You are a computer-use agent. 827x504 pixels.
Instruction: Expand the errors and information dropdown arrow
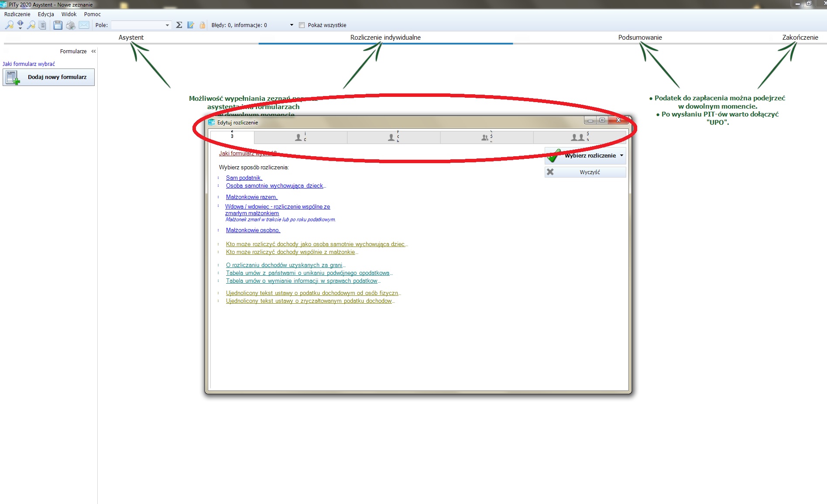coord(292,25)
